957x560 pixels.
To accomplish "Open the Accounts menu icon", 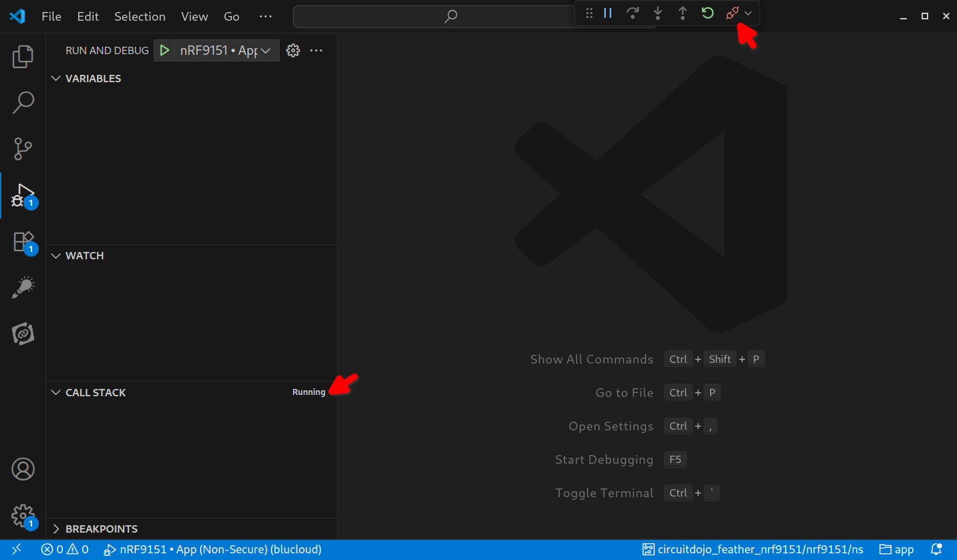I will (23, 469).
